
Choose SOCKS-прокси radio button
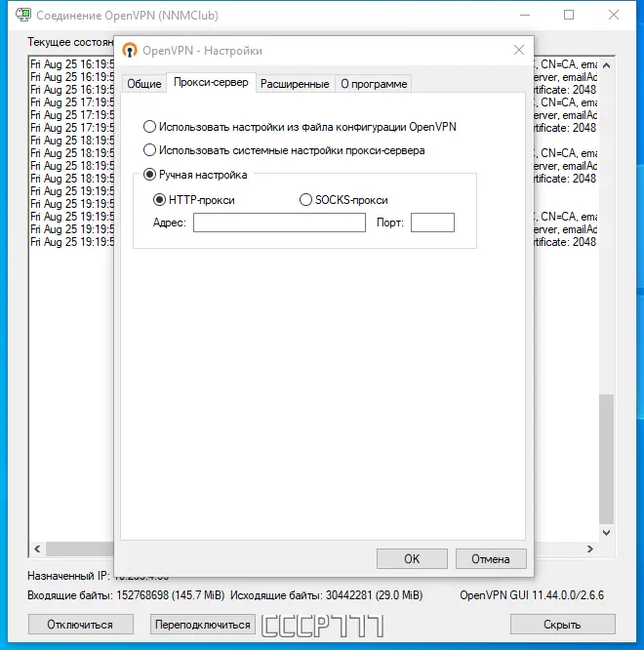click(x=343, y=200)
